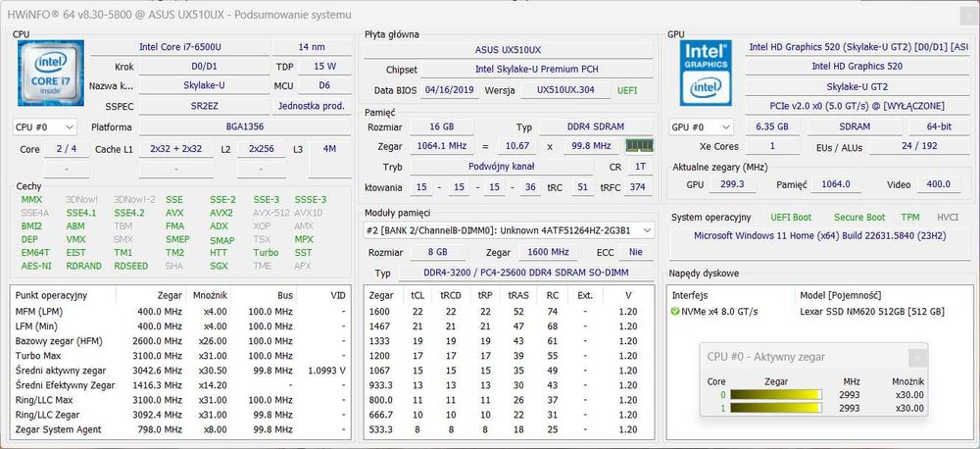This screenshot has width=980, height=449.
Task: Click the tRCD column header
Action: [451, 295]
